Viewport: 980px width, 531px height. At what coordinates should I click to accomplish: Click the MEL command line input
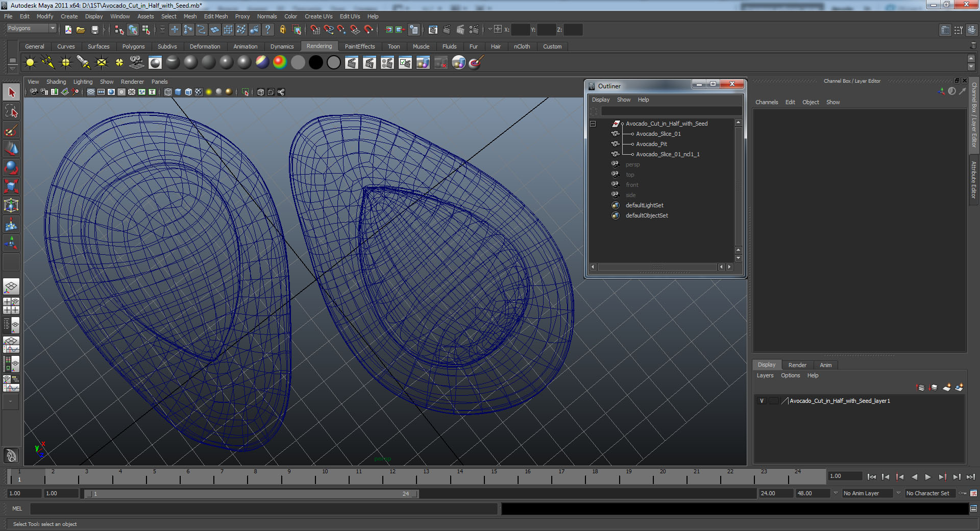(x=263, y=509)
